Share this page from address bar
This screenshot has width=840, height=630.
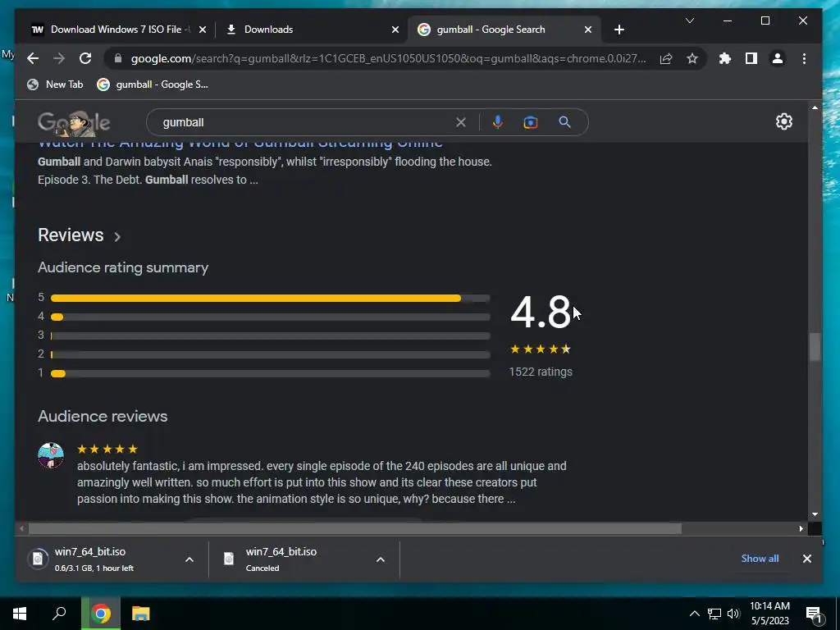click(x=666, y=58)
